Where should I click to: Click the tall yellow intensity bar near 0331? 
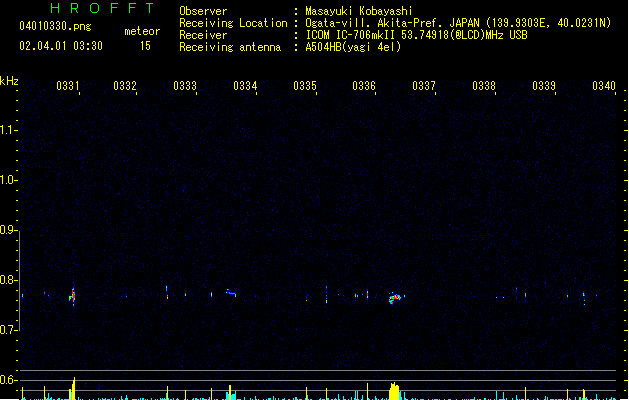coord(73,388)
